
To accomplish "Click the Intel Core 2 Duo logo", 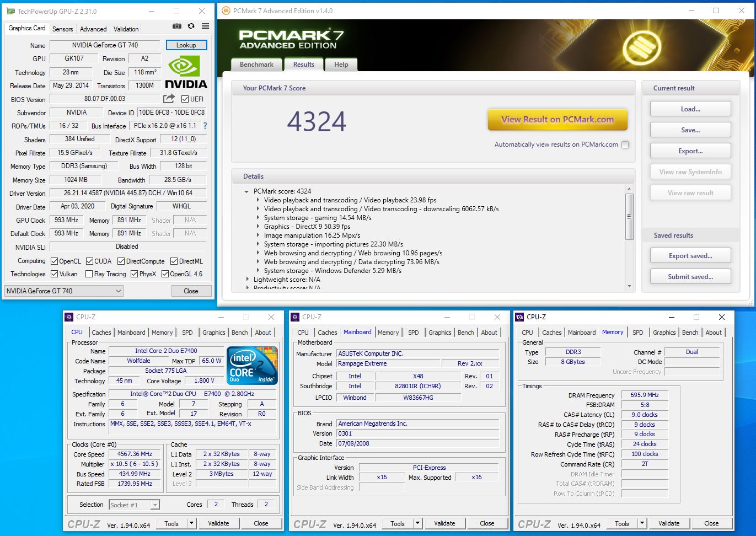I will [x=252, y=366].
